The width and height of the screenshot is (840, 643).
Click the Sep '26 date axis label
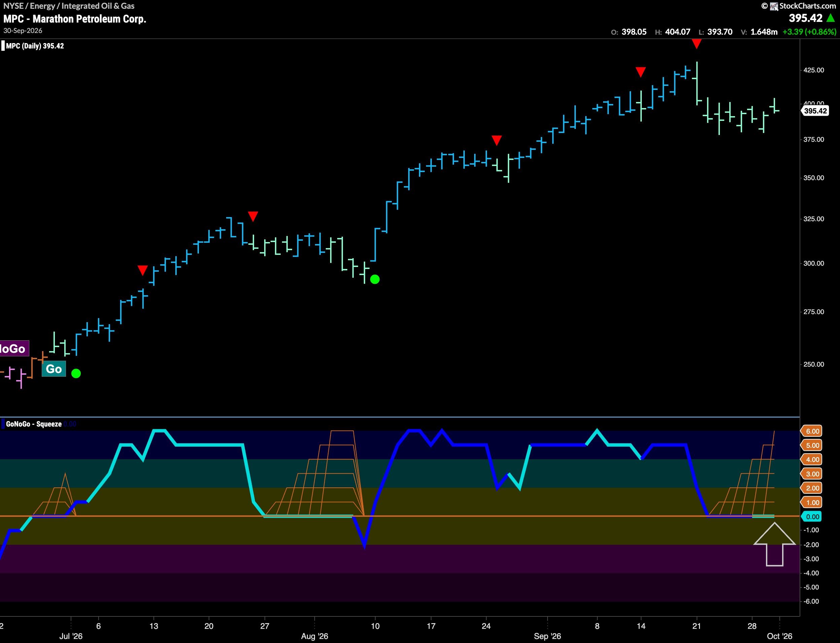547,636
